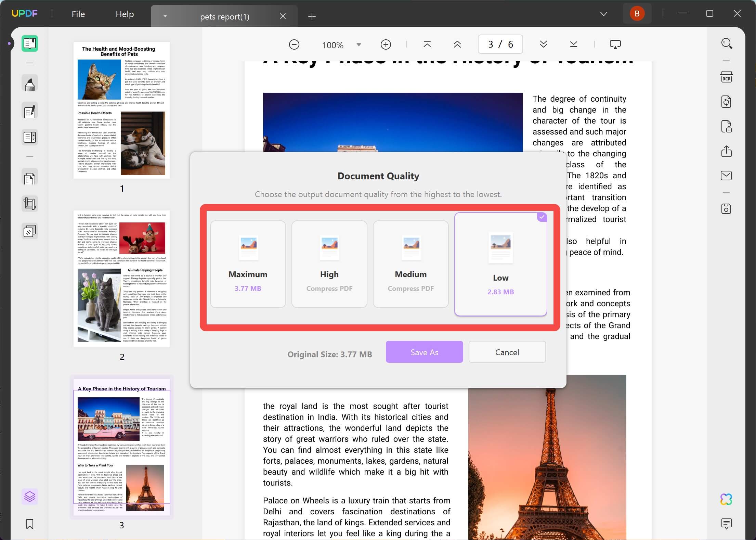Run OCR on the document
Image resolution: width=756 pixels, height=540 pixels.
[726, 77]
